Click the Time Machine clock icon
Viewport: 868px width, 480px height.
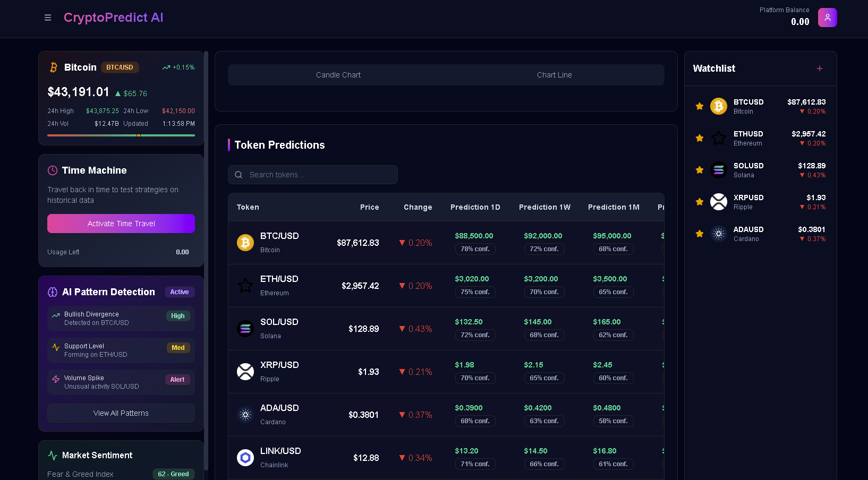53,170
